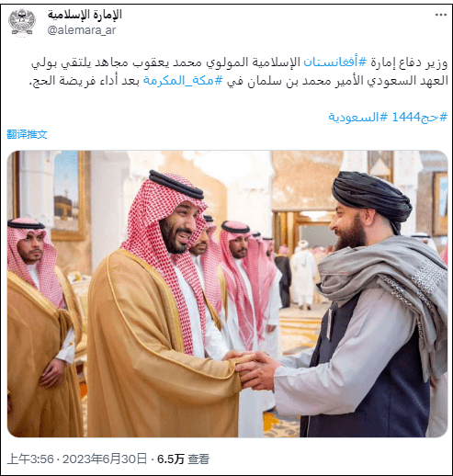Image resolution: width=453 pixels, height=476 pixels.
Task: Open the 6.5万 查看 view count
Action: pyautogui.click(x=183, y=459)
